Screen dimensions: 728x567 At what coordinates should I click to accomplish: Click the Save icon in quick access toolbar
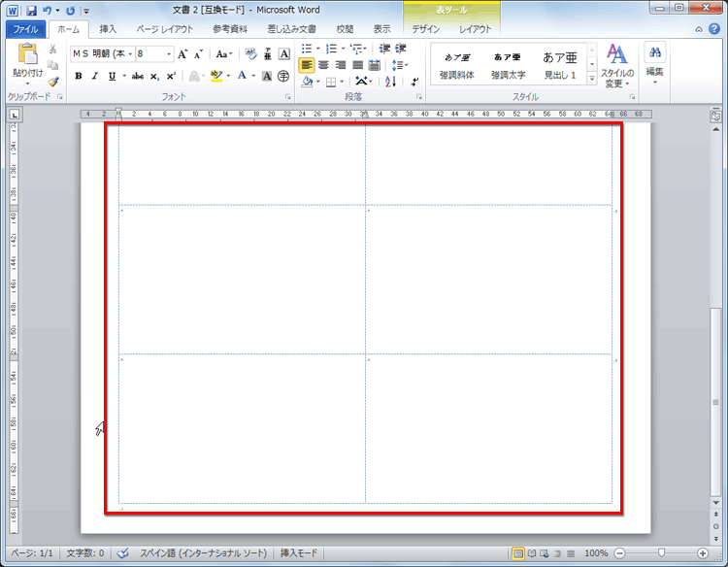(x=31, y=11)
